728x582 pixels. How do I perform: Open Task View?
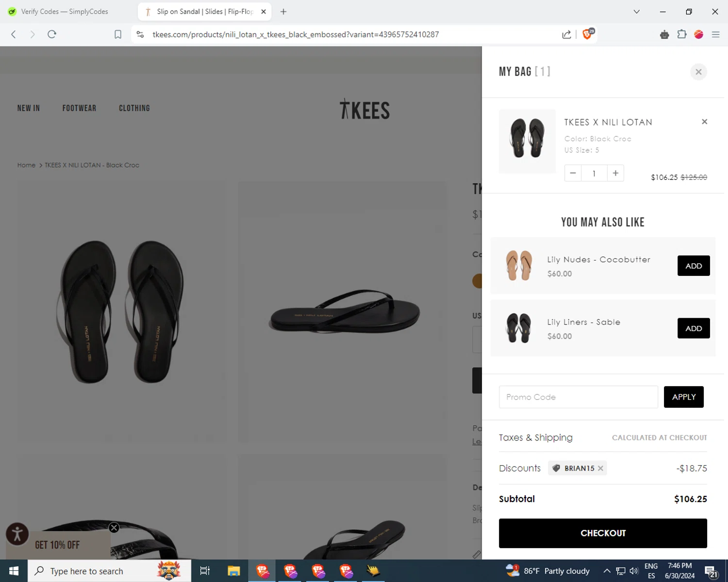pos(205,571)
